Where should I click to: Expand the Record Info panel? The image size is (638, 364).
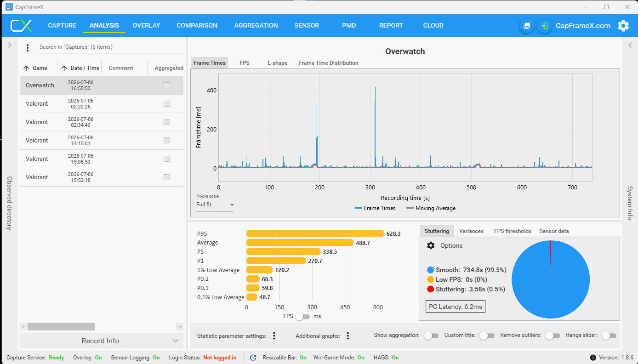pos(101,341)
